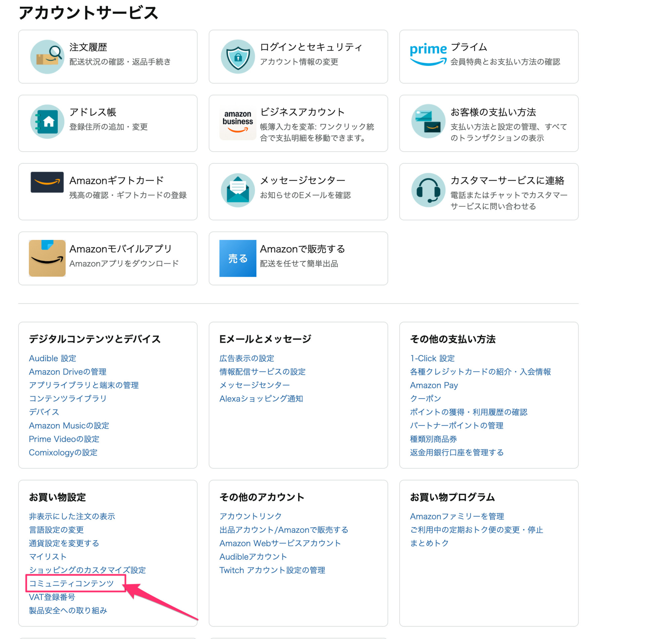Click the Amazonモバイルアプリ box icon
672x639 pixels.
coord(47,258)
